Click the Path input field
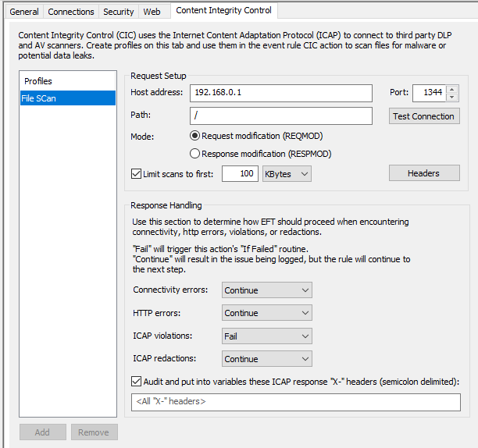The height and width of the screenshot is (448, 478). [x=280, y=116]
